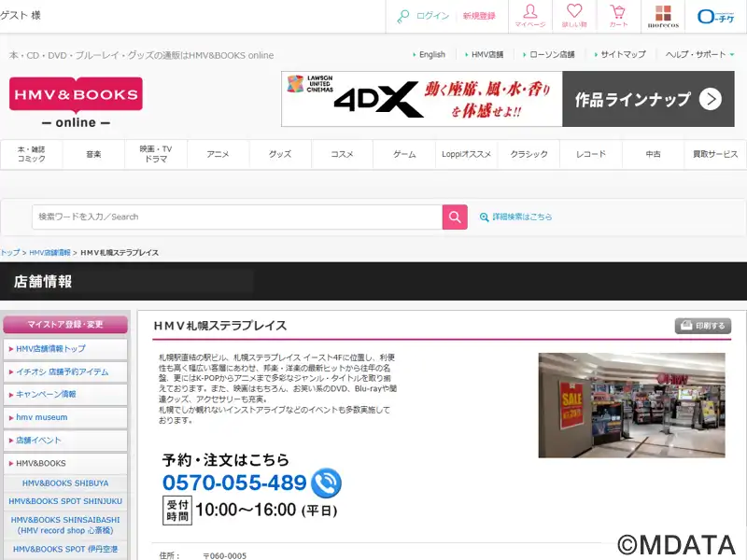Open the ローソン店舗 link
This screenshot has width=747, height=560.
pyautogui.click(x=552, y=54)
